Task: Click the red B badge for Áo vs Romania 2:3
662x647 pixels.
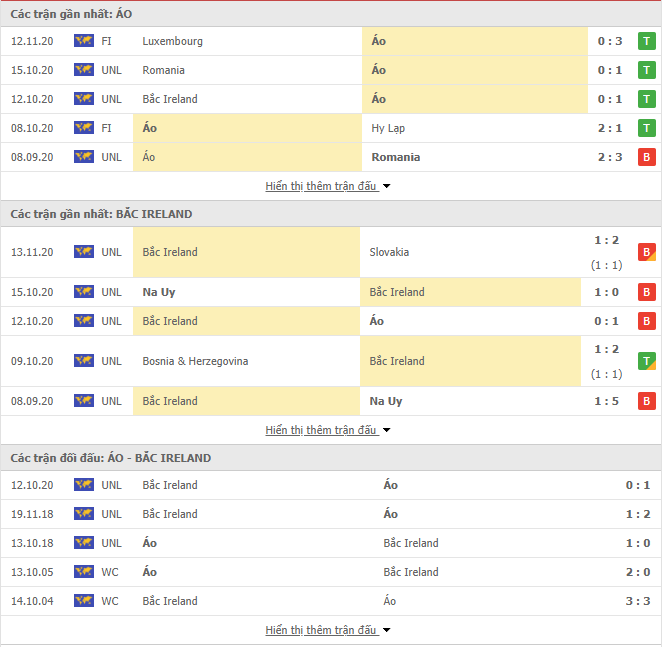Action: tap(646, 157)
